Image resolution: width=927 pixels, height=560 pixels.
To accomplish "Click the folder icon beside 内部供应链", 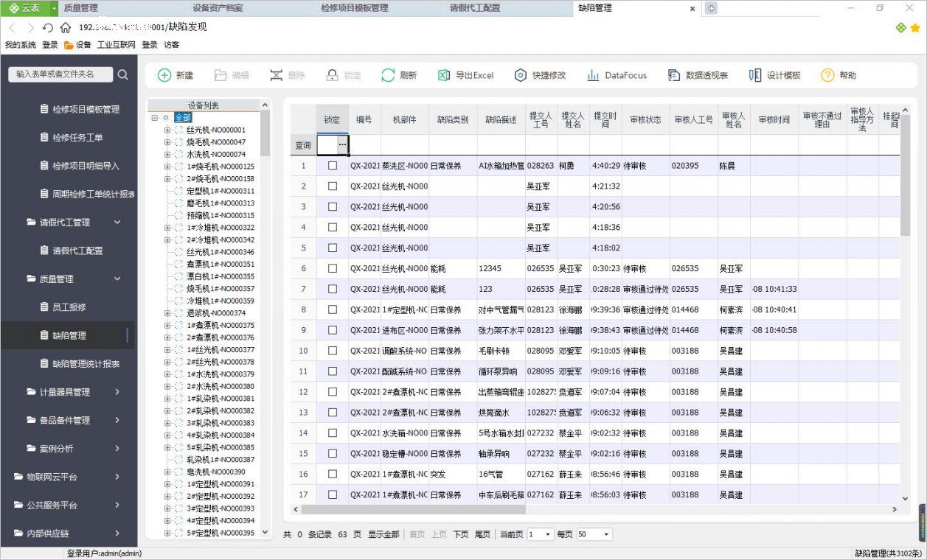I will [x=19, y=533].
